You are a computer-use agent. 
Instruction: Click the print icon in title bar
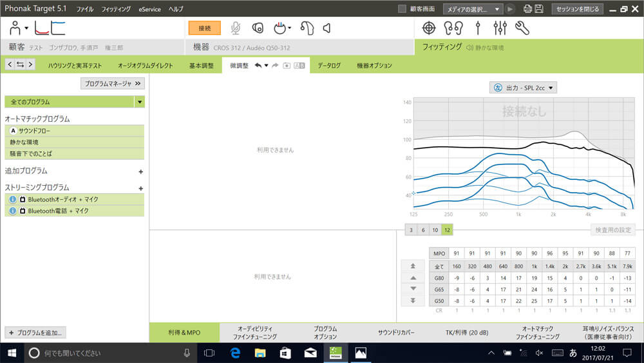coord(528,8)
